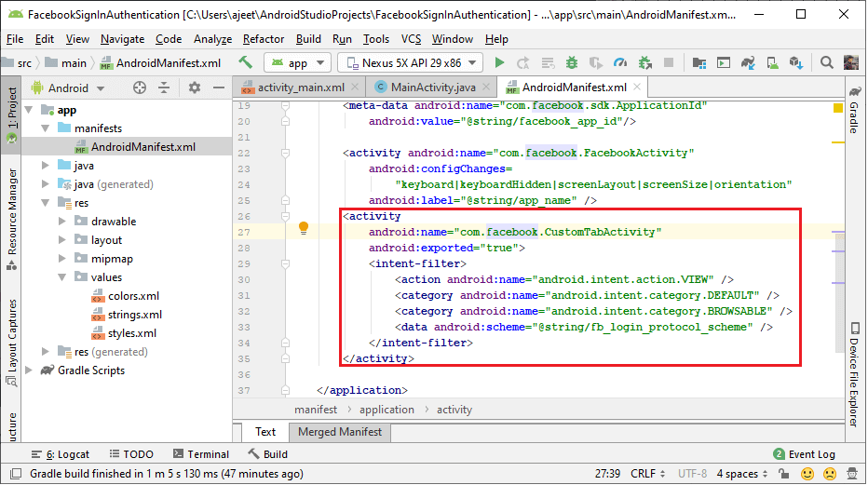Open the Android project view dropdown

pos(68,88)
